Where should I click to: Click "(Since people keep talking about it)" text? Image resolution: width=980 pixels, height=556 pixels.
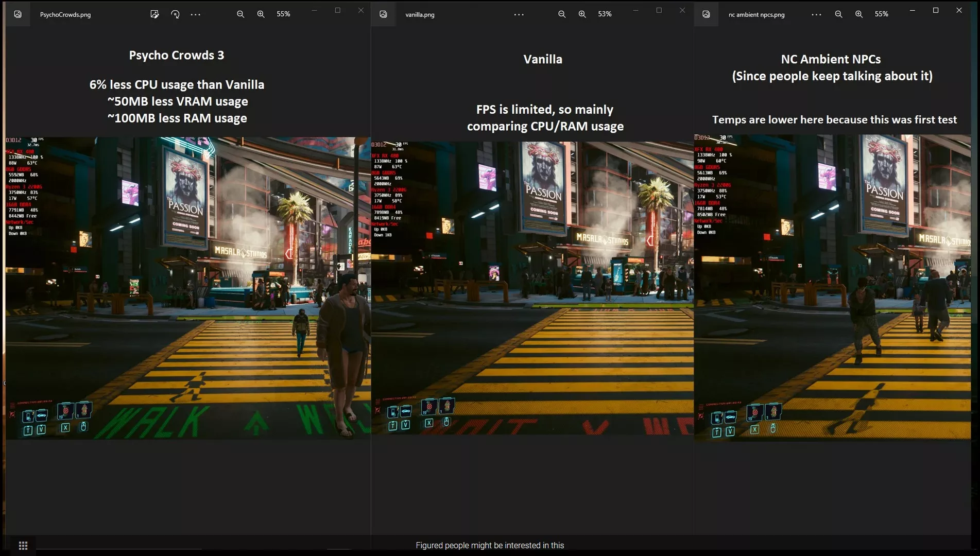pos(832,76)
